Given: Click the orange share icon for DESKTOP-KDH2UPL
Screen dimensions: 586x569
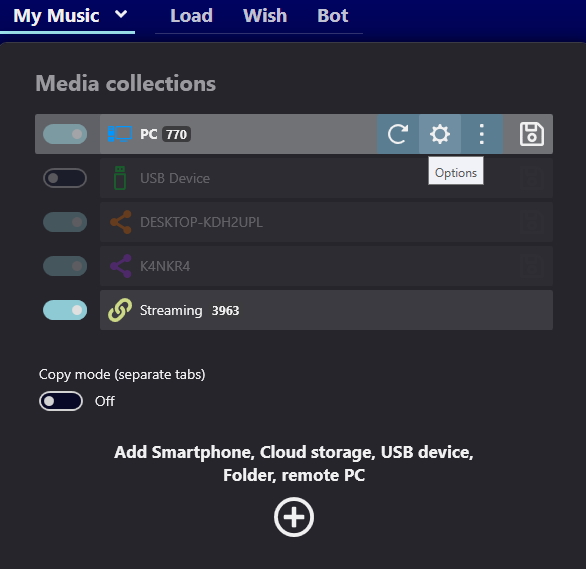Looking at the screenshot, I should tap(120, 222).
